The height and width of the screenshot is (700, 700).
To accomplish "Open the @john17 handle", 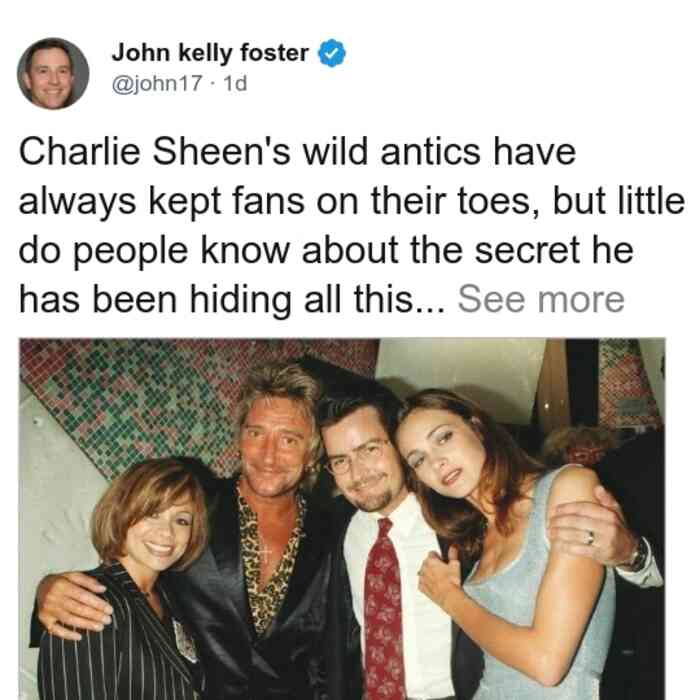I will point(157,83).
